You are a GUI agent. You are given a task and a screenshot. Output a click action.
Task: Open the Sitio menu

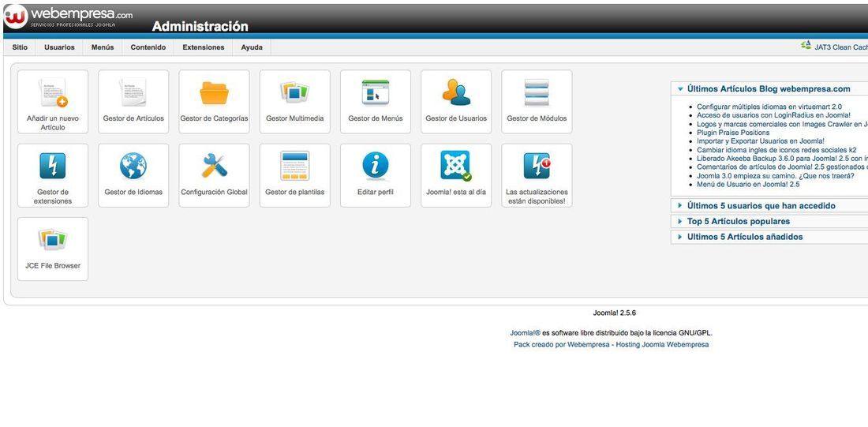click(20, 47)
